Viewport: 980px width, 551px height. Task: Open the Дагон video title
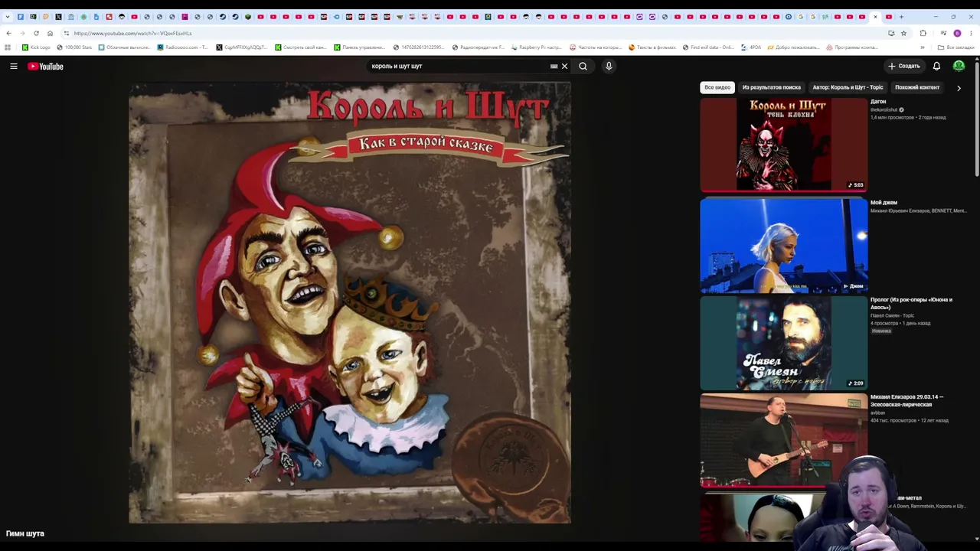click(878, 102)
